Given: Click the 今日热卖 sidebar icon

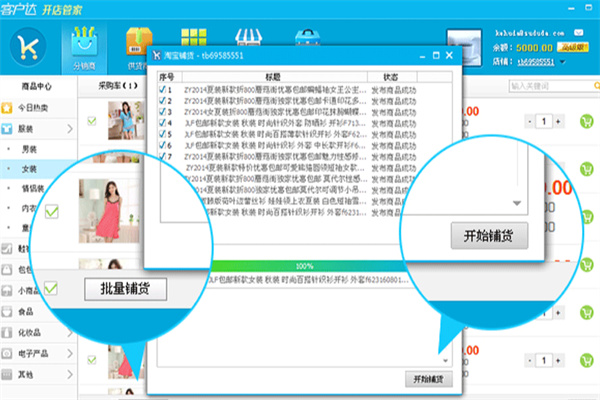Looking at the screenshot, I should click(10, 108).
